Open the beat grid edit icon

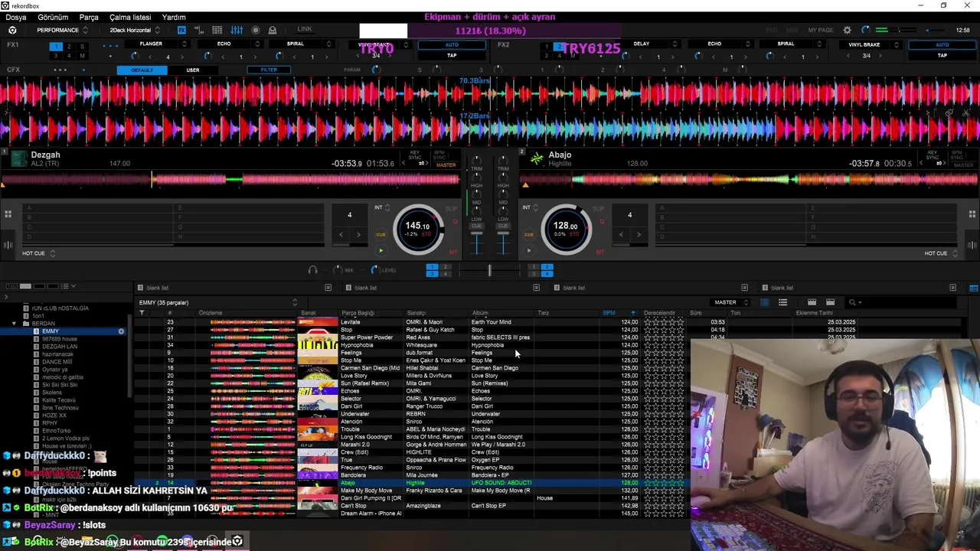click(x=200, y=30)
